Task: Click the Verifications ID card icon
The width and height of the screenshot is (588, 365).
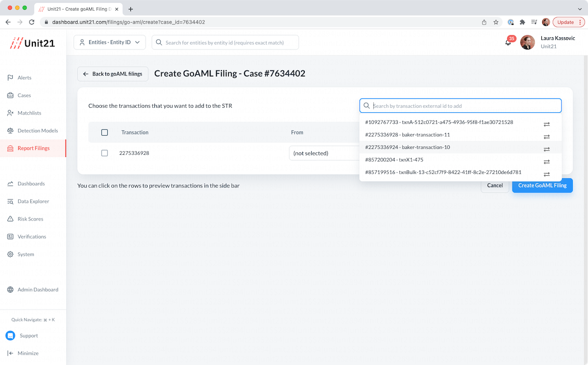Action: click(x=10, y=237)
